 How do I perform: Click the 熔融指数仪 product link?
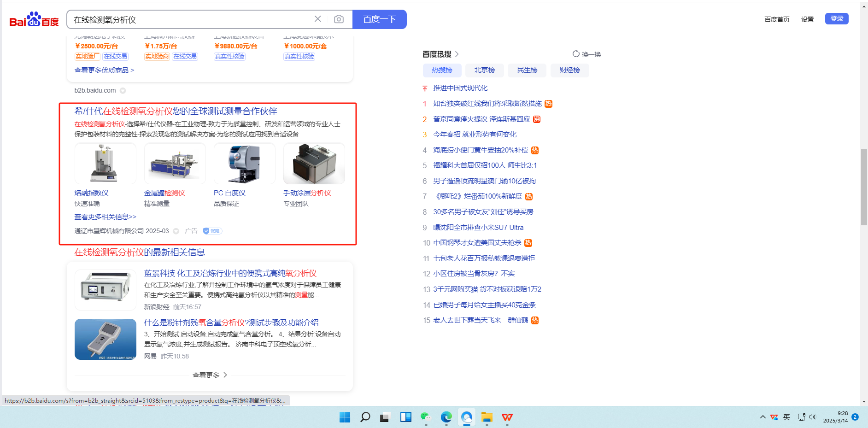[x=92, y=193]
